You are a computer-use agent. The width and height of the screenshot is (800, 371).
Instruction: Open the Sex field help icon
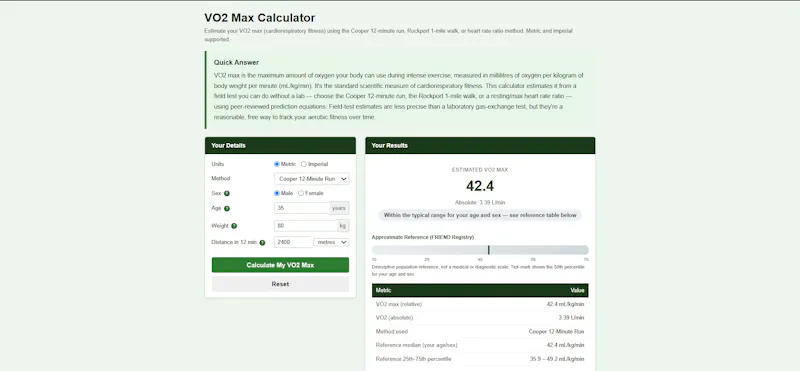click(227, 193)
